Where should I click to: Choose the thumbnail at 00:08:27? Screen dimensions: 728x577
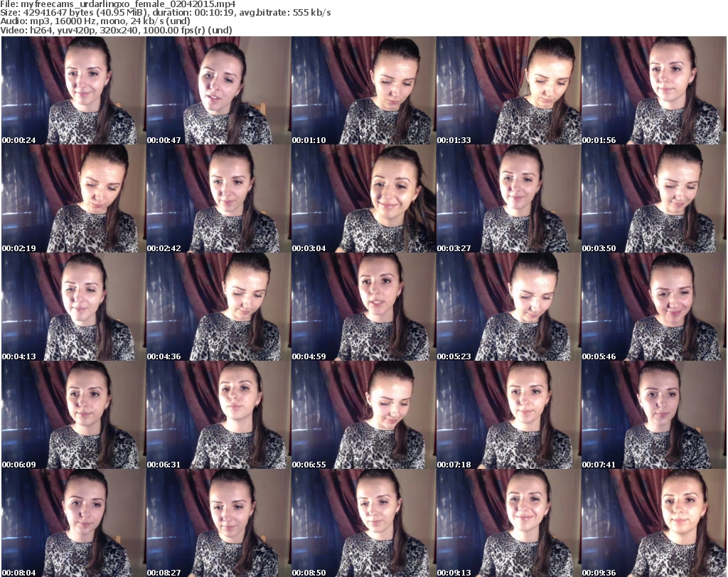pos(218,523)
